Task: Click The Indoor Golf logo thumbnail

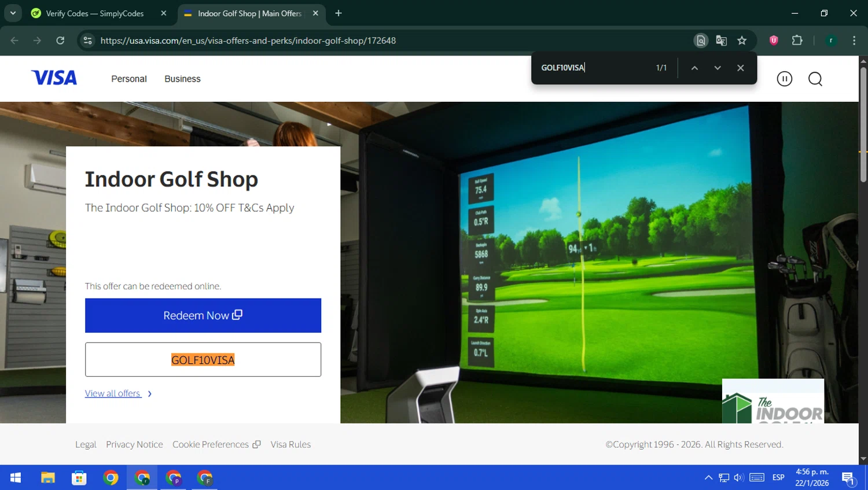Action: pos(773,401)
